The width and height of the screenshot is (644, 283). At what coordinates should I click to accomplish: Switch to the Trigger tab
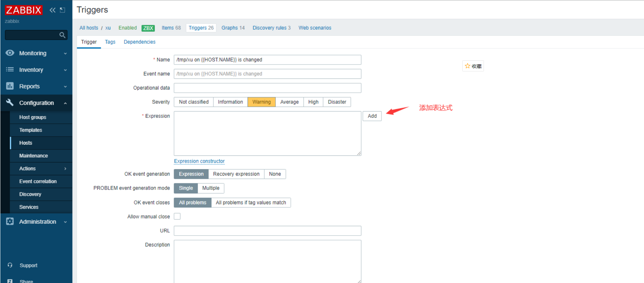pyautogui.click(x=89, y=42)
